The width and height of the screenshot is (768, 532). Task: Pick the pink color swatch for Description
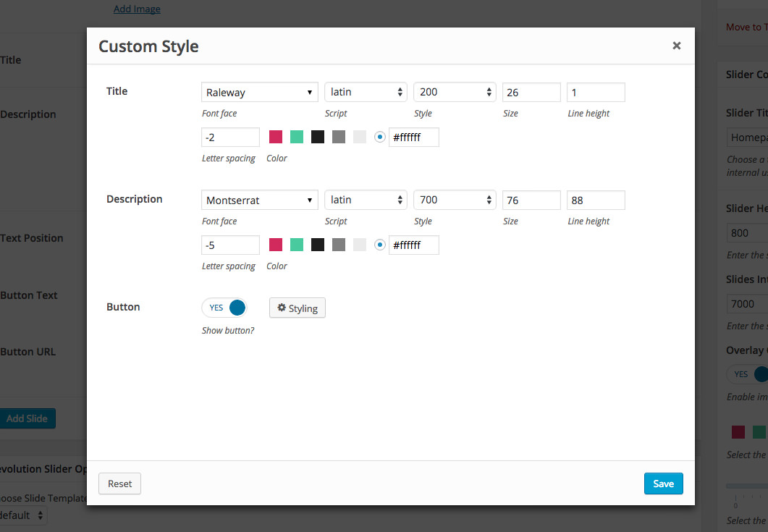click(x=276, y=245)
